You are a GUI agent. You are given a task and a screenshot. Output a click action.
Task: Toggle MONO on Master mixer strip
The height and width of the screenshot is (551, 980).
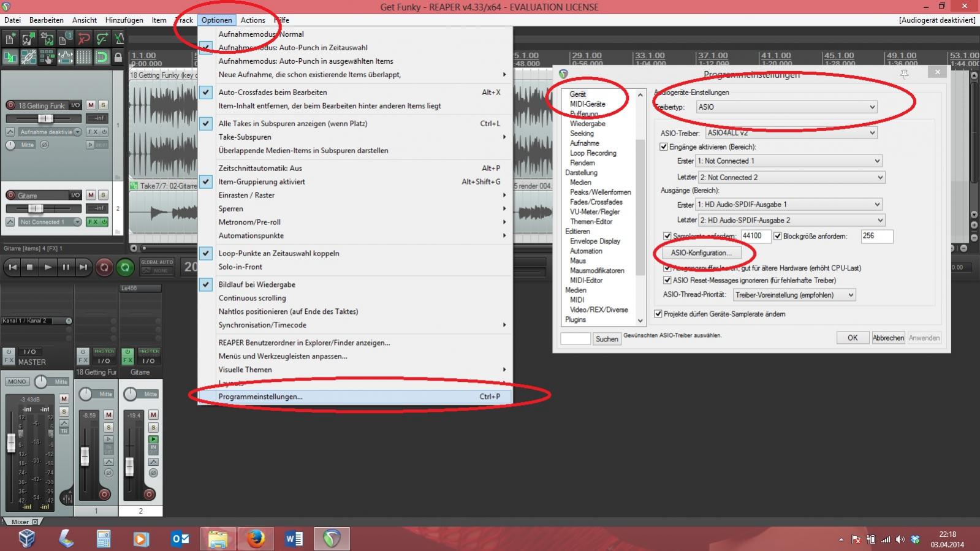point(17,381)
